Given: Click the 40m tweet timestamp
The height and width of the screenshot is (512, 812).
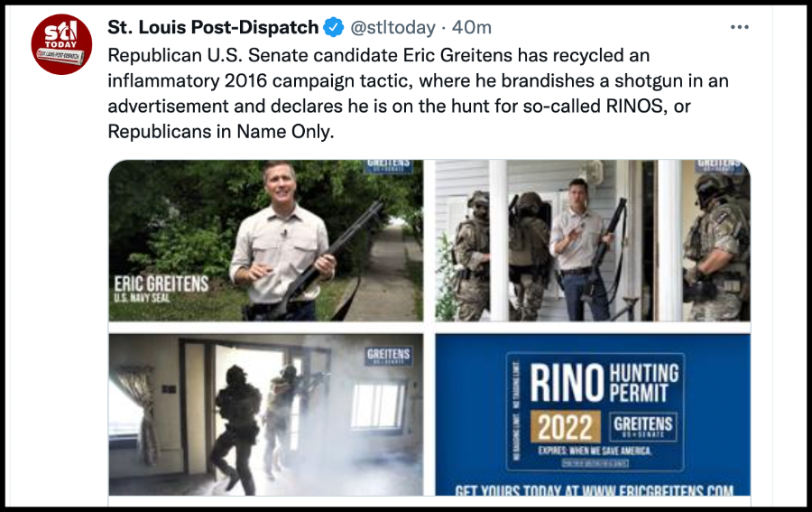Looking at the screenshot, I should coord(471,27).
